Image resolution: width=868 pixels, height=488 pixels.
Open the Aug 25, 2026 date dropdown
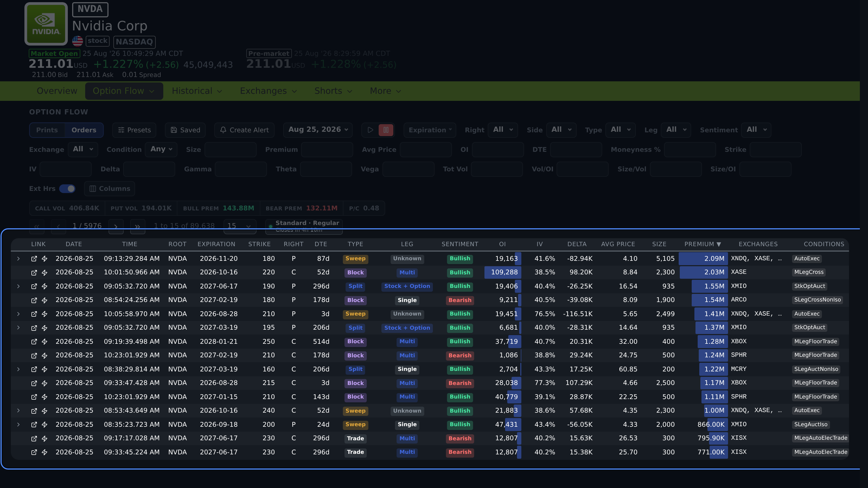click(x=318, y=130)
